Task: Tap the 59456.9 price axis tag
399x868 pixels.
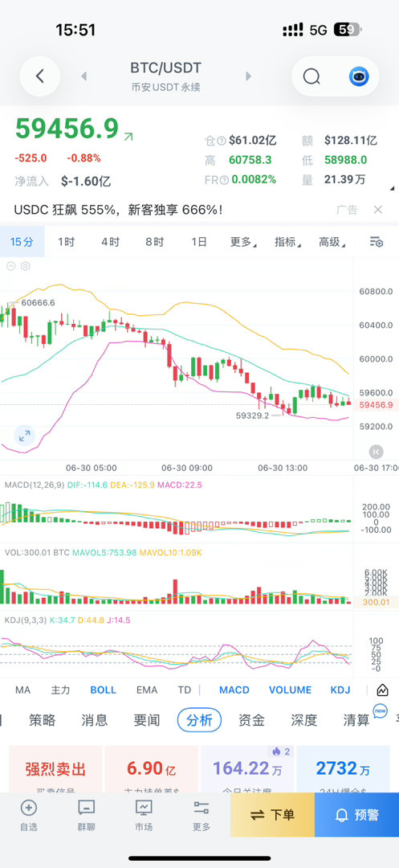Action: tap(376, 404)
